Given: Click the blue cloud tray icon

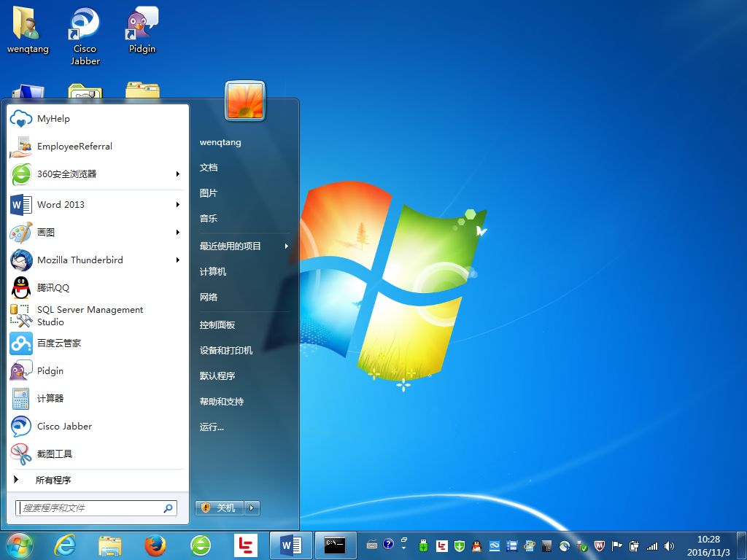Looking at the screenshot, I should click(494, 545).
